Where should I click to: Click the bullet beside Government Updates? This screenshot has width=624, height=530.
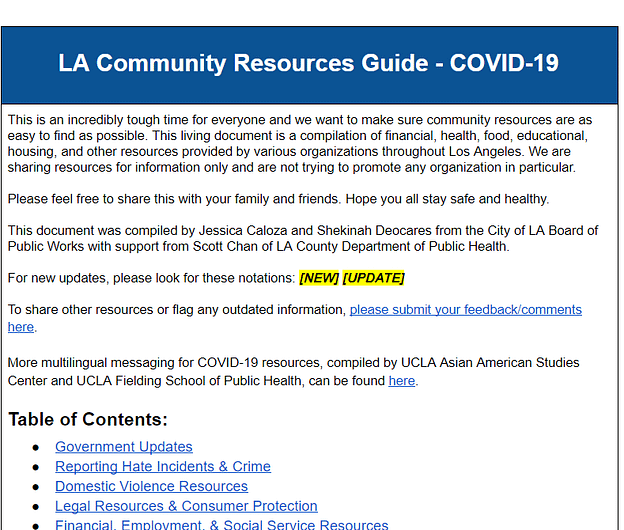(x=36, y=448)
